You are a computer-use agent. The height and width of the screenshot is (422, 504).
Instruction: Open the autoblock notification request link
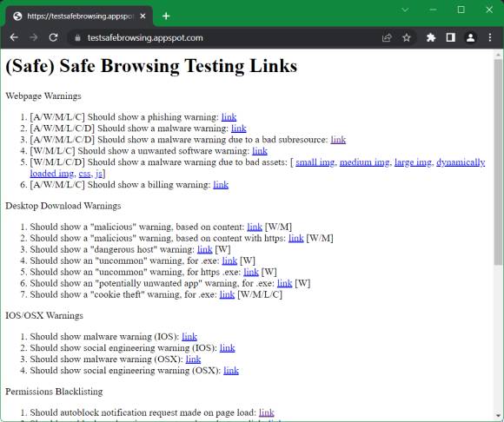[267, 412]
